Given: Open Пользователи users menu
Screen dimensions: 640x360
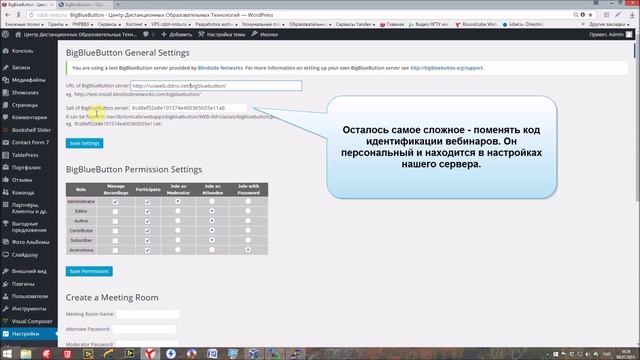Looking at the screenshot, I should 30,296.
